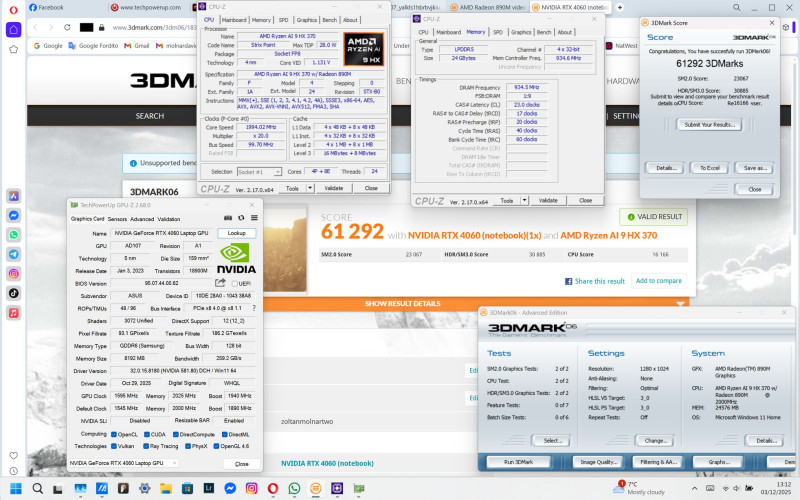Open Settings gear on taskbar
Screen dimensions: 800x500
pos(144,488)
